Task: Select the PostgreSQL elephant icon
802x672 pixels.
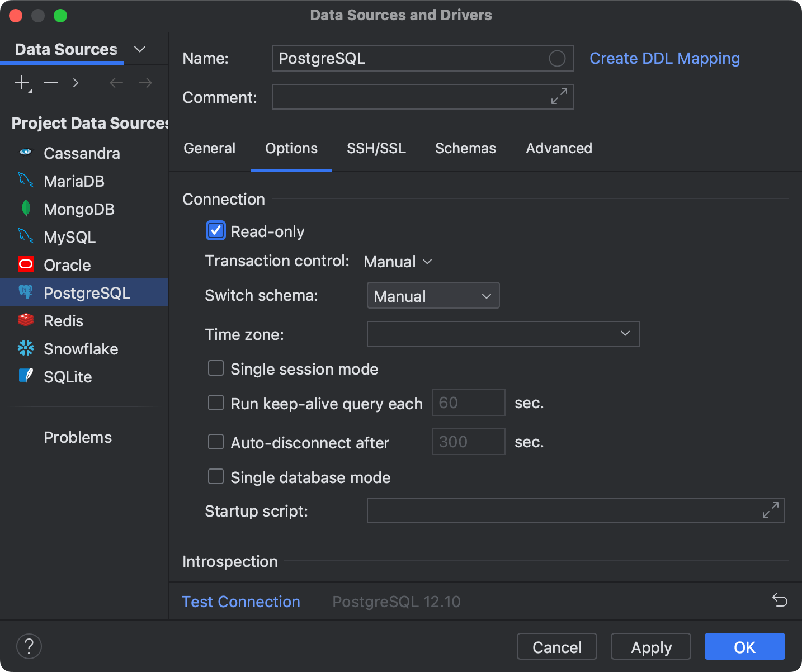Action: coord(25,292)
